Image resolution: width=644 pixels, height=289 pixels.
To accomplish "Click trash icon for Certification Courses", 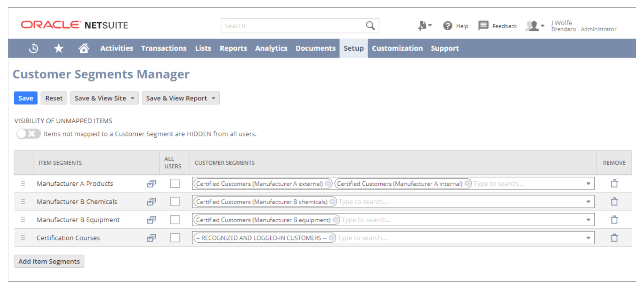I will (614, 238).
